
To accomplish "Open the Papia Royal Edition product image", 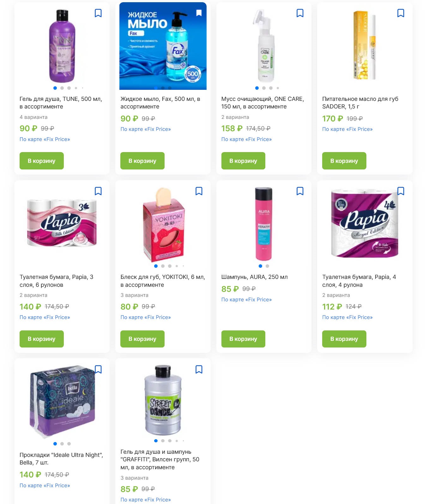I will tap(365, 223).
